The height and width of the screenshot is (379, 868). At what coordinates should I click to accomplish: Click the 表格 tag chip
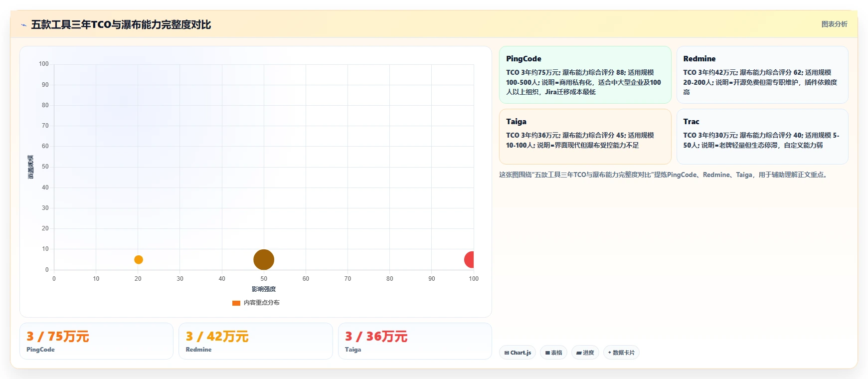[553, 353]
